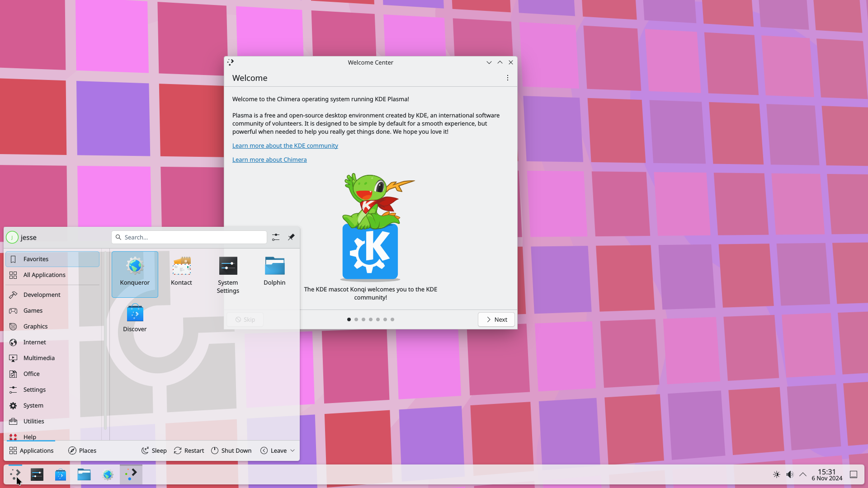The image size is (868, 488).
Task: Select Welcome Center taskbar entry
Action: (x=131, y=474)
